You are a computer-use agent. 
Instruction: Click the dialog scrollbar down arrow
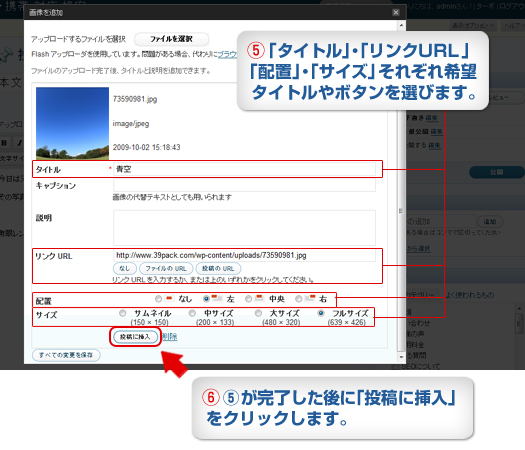tap(401, 357)
